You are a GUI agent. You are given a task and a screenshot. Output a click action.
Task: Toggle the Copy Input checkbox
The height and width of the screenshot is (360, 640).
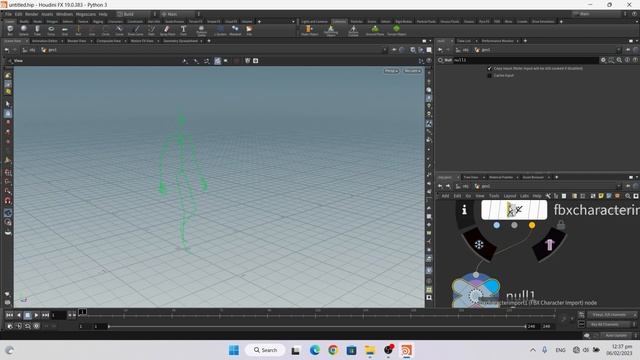pos(489,68)
